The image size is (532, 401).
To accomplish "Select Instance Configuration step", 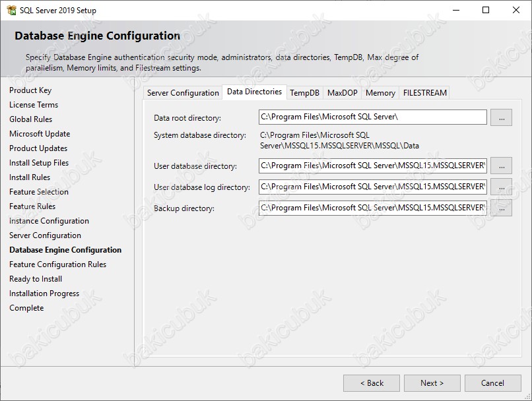I will (50, 221).
